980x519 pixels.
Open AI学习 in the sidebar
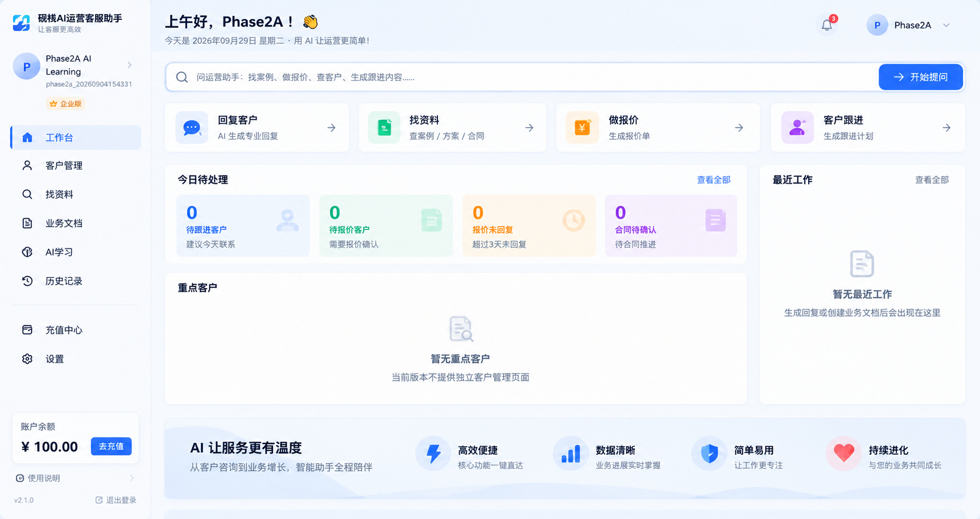coord(76,252)
